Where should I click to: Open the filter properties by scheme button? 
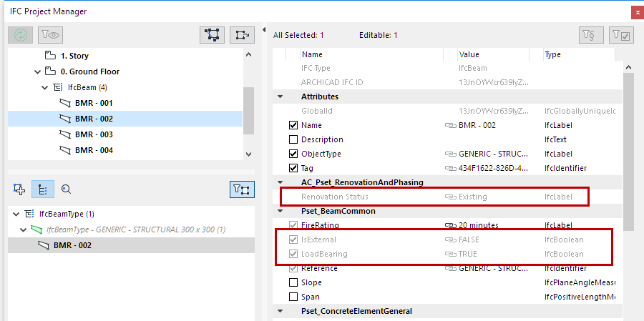pos(592,35)
